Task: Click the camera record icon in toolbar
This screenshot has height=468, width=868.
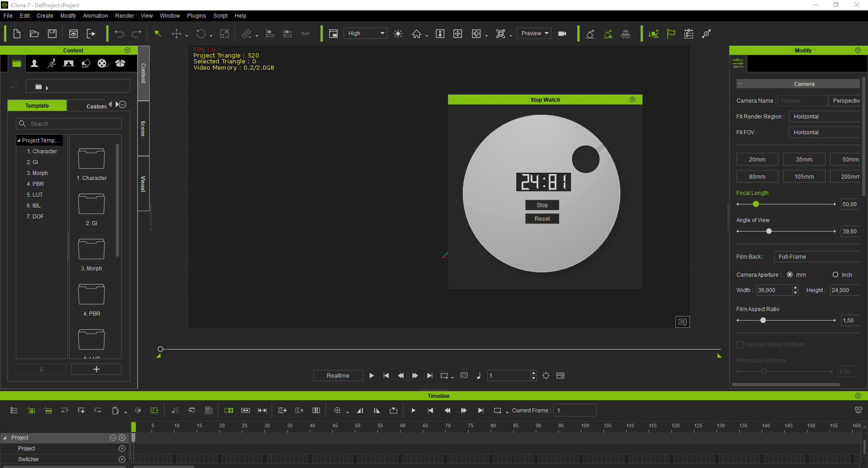Action: pyautogui.click(x=562, y=34)
